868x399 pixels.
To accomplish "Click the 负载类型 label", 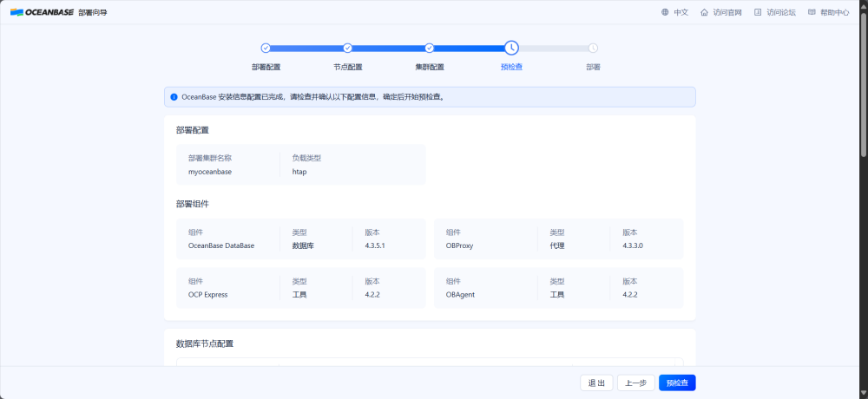I will [x=306, y=158].
